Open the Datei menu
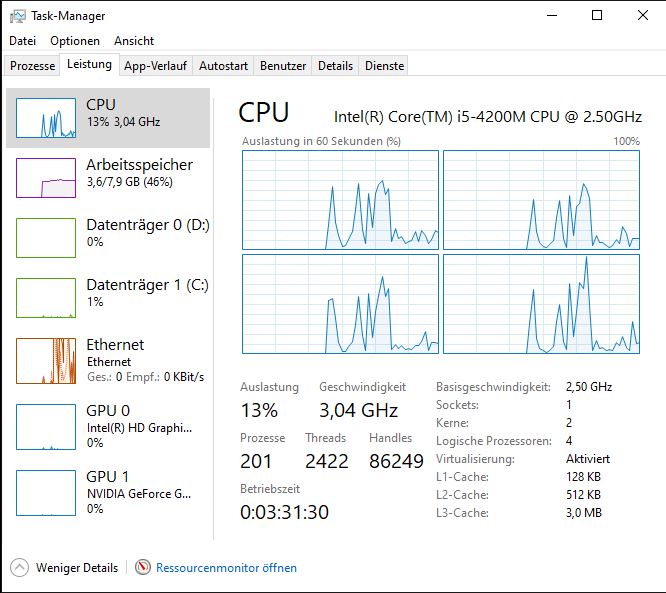 [x=22, y=41]
